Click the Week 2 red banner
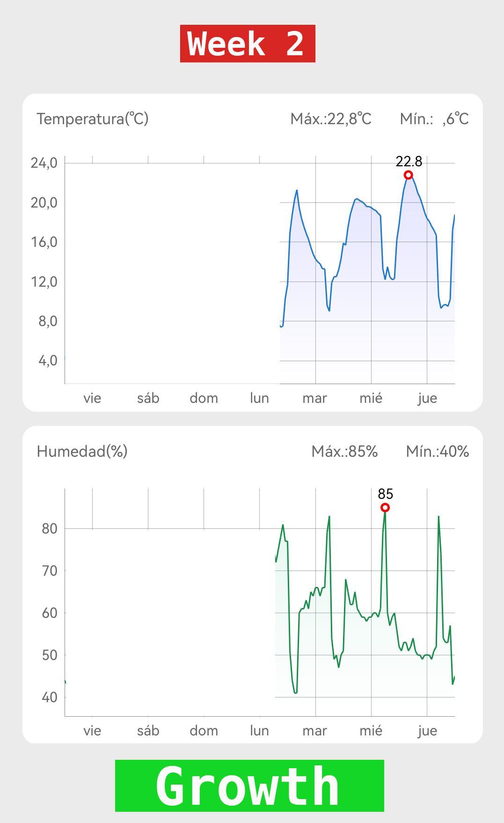 (x=248, y=44)
